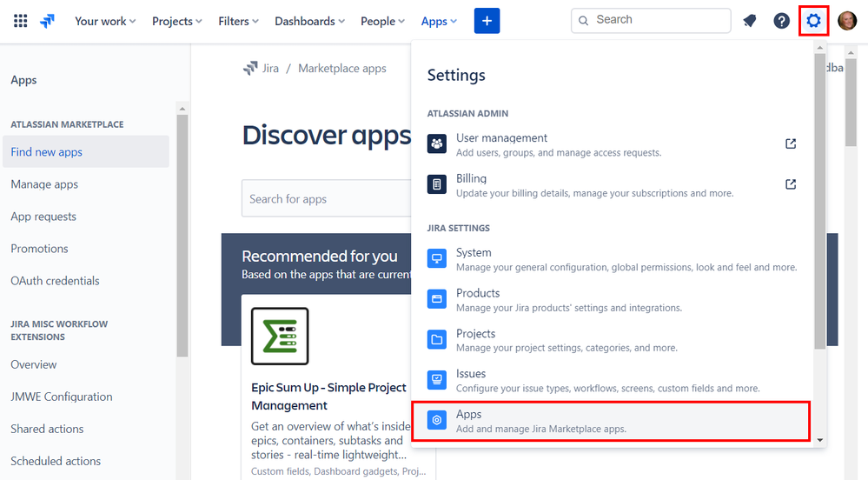868x480 pixels.
Task: Expand the Dashboards dropdown
Action: pos(310,21)
